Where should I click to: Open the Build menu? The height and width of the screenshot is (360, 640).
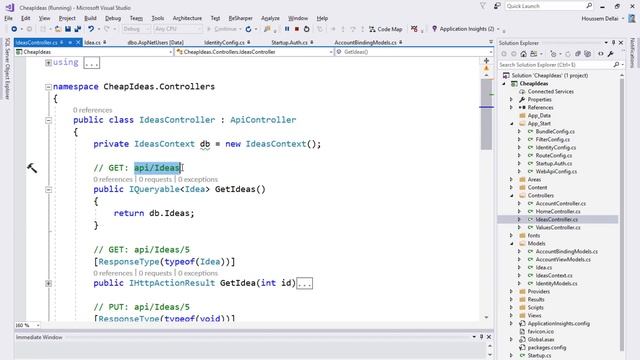[x=90, y=18]
